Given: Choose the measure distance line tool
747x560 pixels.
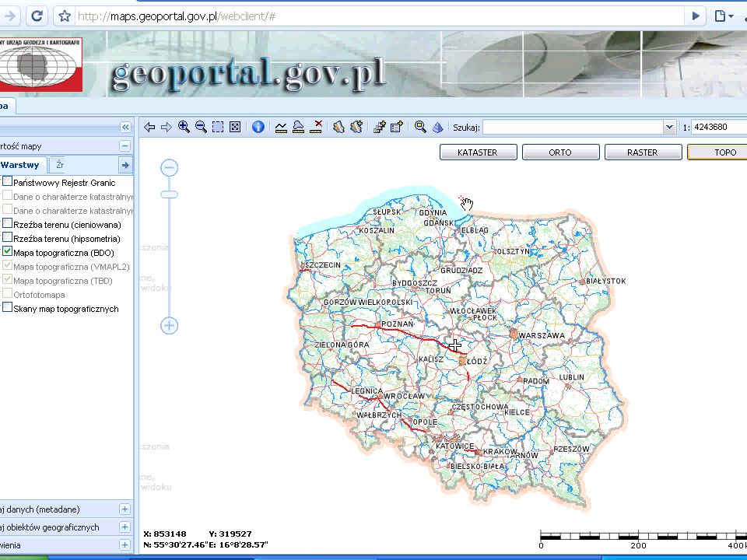Looking at the screenshot, I should pyautogui.click(x=281, y=127).
